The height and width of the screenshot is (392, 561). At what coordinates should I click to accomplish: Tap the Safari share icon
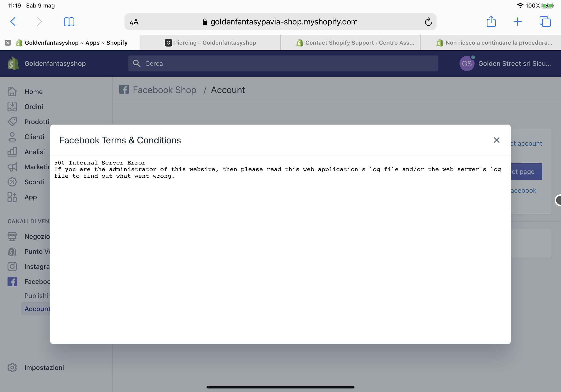click(x=491, y=22)
